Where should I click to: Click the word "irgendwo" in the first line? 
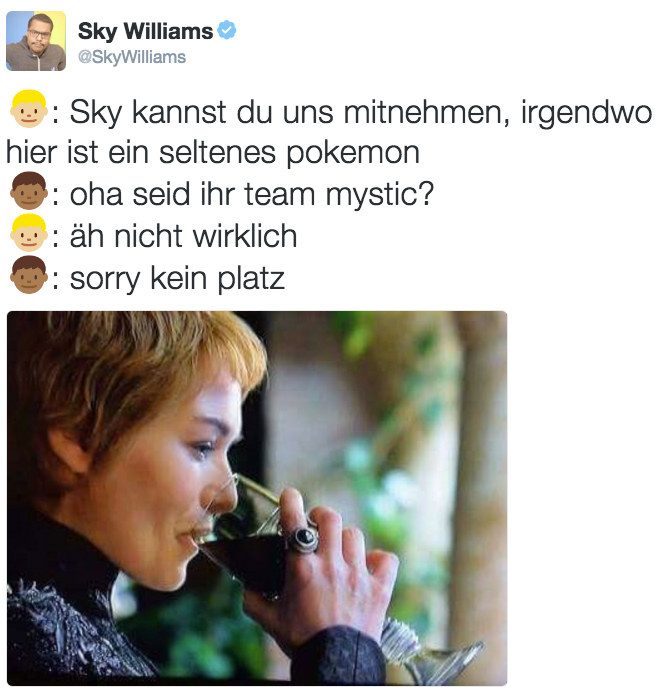point(586,113)
